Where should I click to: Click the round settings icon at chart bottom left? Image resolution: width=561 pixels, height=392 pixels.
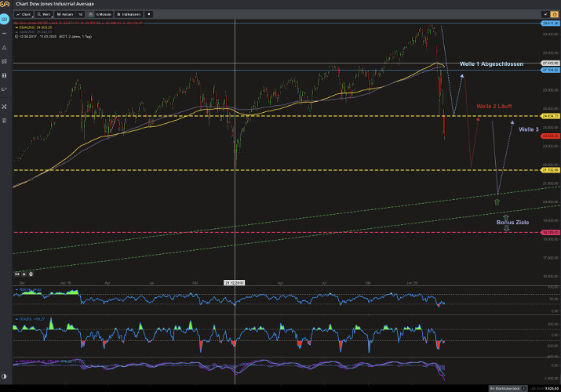click(x=31, y=274)
